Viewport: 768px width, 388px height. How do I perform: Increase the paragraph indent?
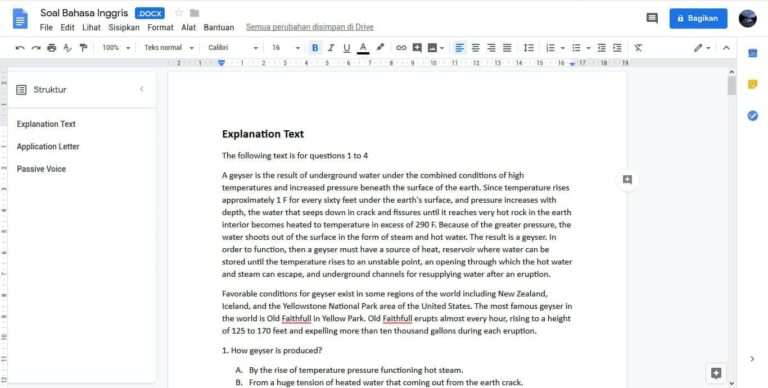(x=617, y=48)
